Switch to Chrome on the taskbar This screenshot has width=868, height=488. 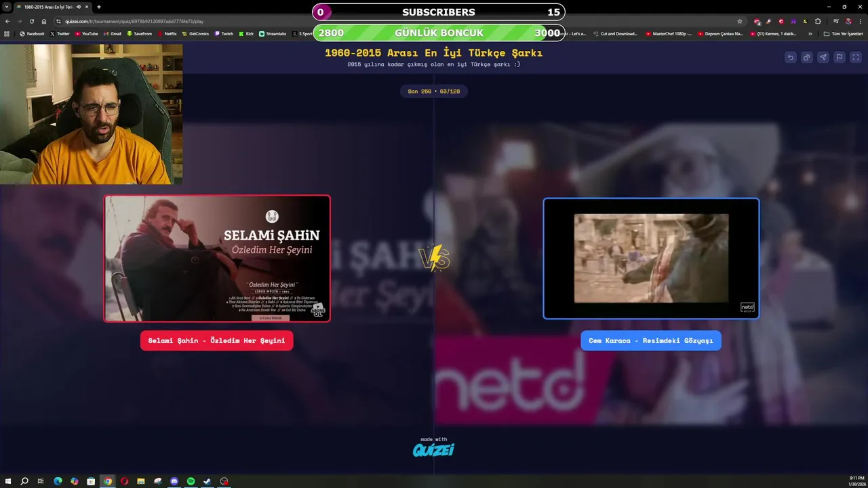[107, 481]
